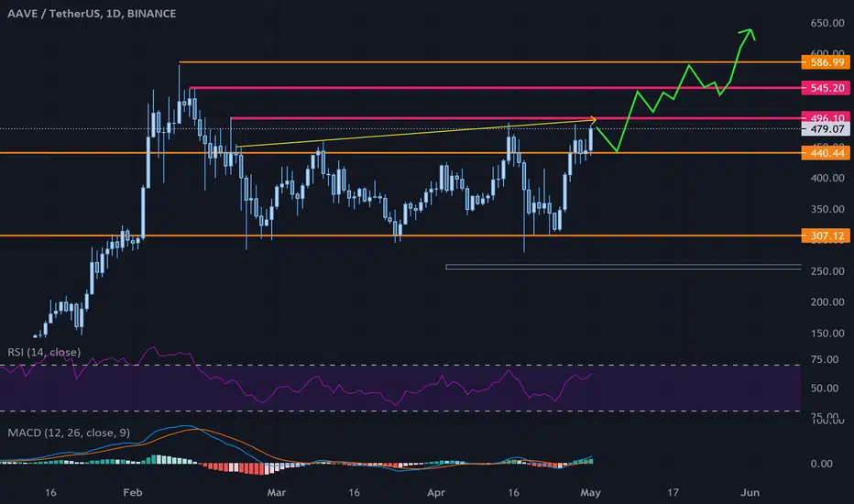Click the Apr date label
The image size is (854, 504).
[436, 493]
